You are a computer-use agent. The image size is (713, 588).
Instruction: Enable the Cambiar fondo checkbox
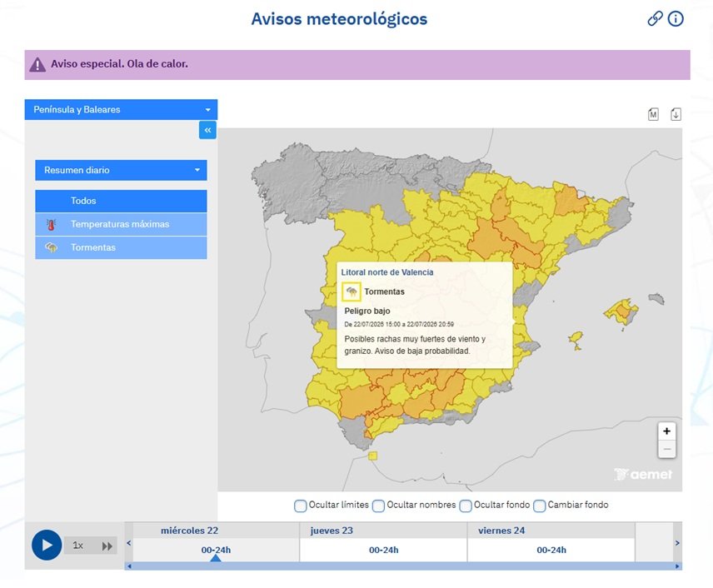(539, 506)
